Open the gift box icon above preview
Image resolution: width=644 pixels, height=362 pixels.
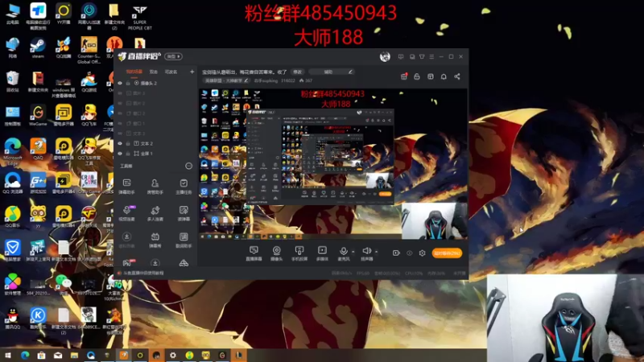point(404,76)
